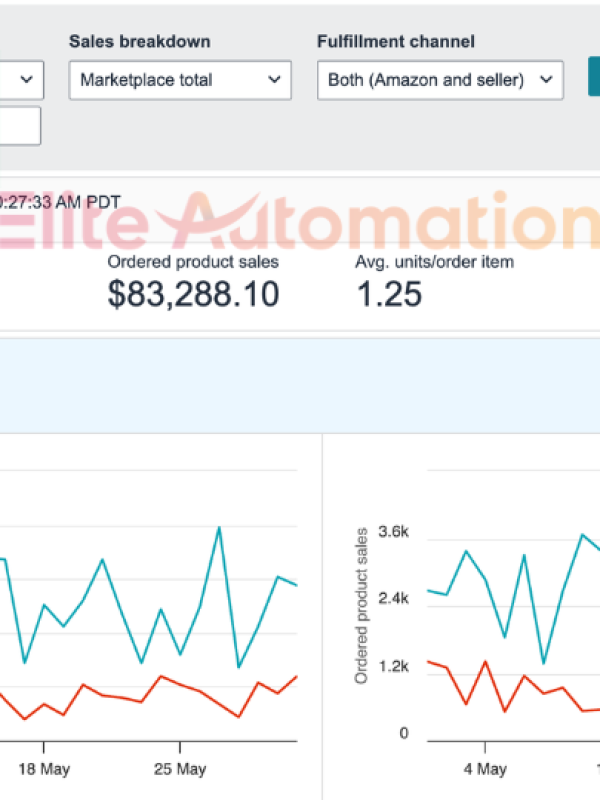The height and width of the screenshot is (800, 600).
Task: Click the Sales breakdown label
Action: coord(140,41)
